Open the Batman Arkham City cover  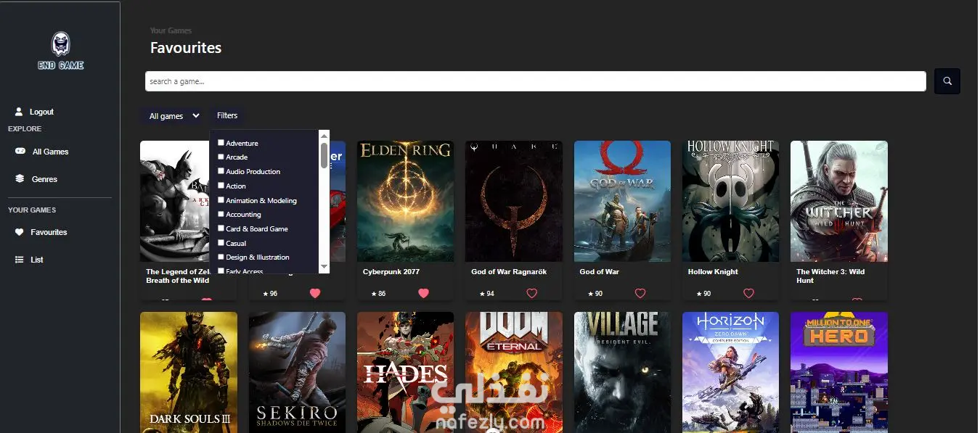pyautogui.click(x=174, y=201)
